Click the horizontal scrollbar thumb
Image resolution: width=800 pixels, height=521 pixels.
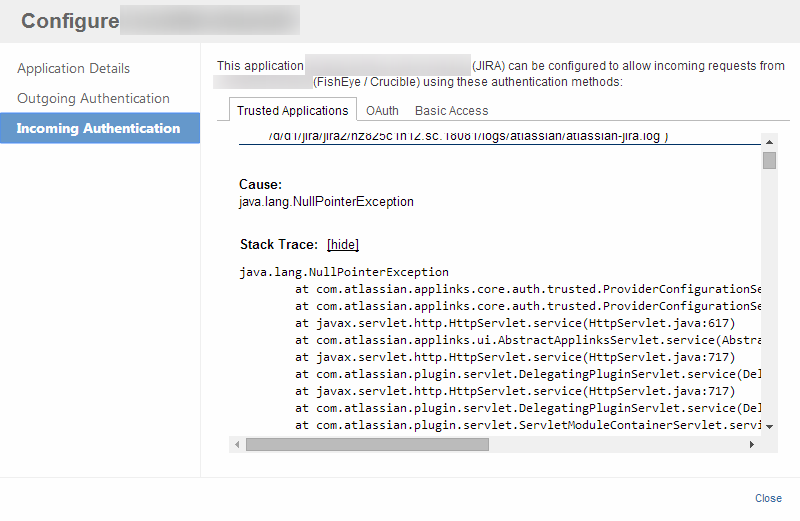click(367, 444)
